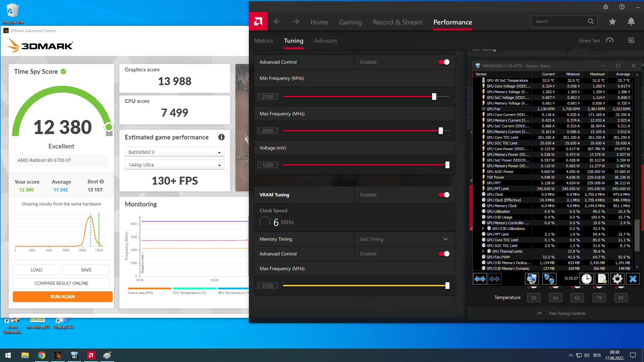The width and height of the screenshot is (644, 362).
Task: Open HWiNFO settings gear icon
Action: click(617, 279)
